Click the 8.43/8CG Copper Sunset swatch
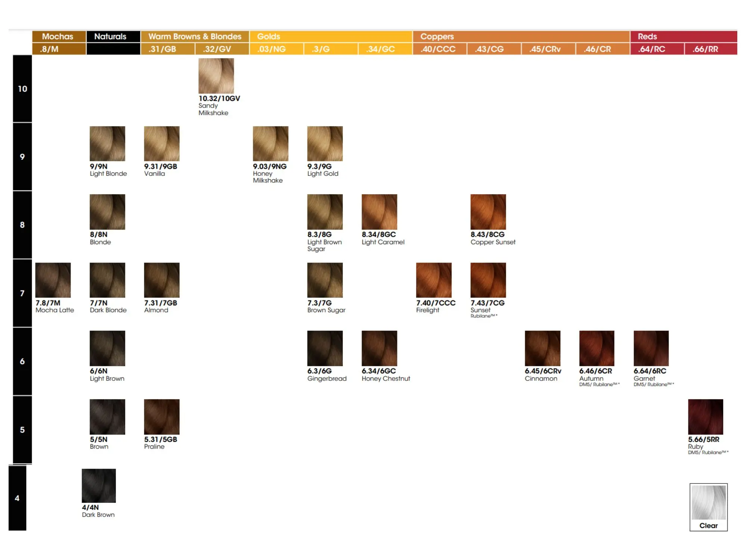 click(x=488, y=212)
